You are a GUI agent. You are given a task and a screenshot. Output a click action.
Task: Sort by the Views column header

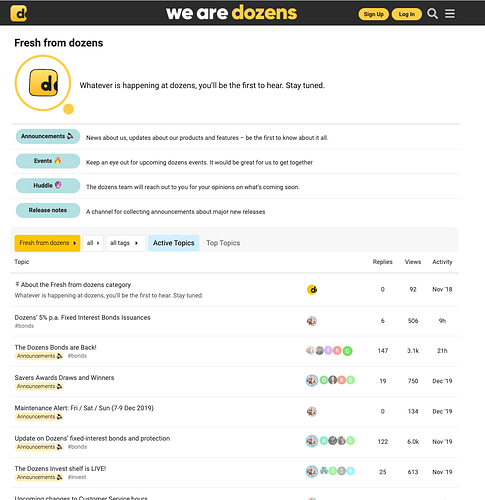coord(413,262)
